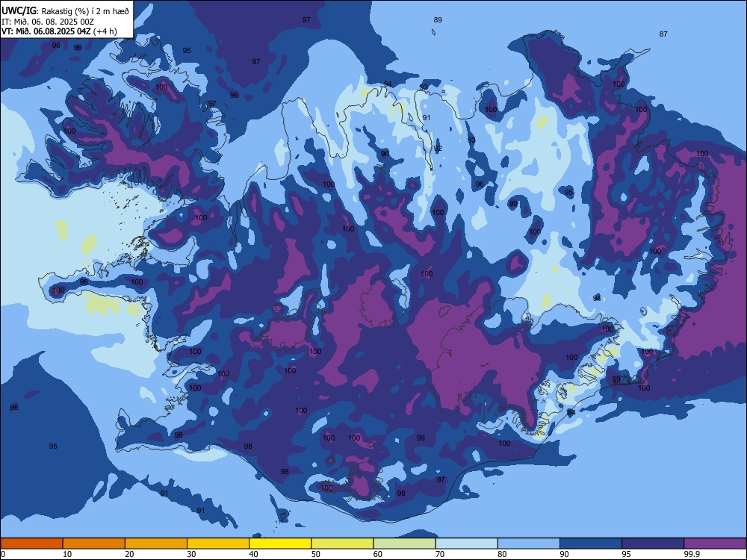This screenshot has height=560, width=747.
Task: Click the title text 'UWC/IG: Rakastig (%) í 2 m hæð'
Action: 65,11
